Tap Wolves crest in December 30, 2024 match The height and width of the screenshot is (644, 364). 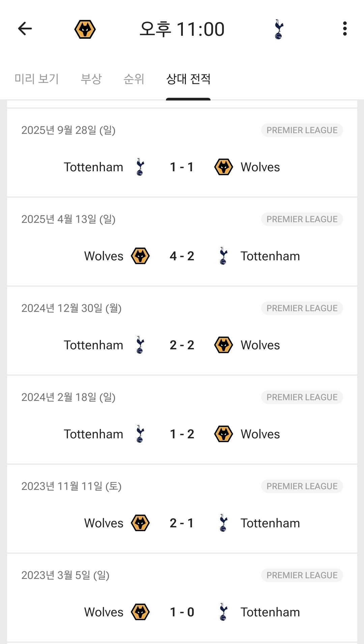pyautogui.click(x=223, y=345)
